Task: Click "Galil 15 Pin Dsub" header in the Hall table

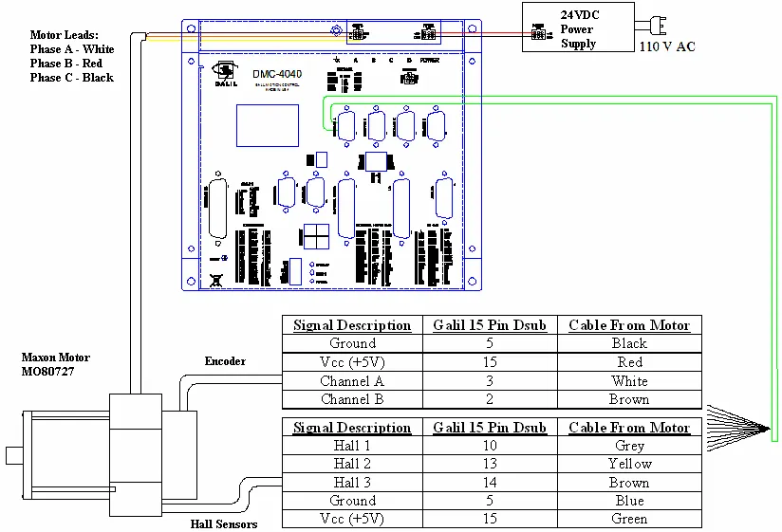Action: (490, 428)
